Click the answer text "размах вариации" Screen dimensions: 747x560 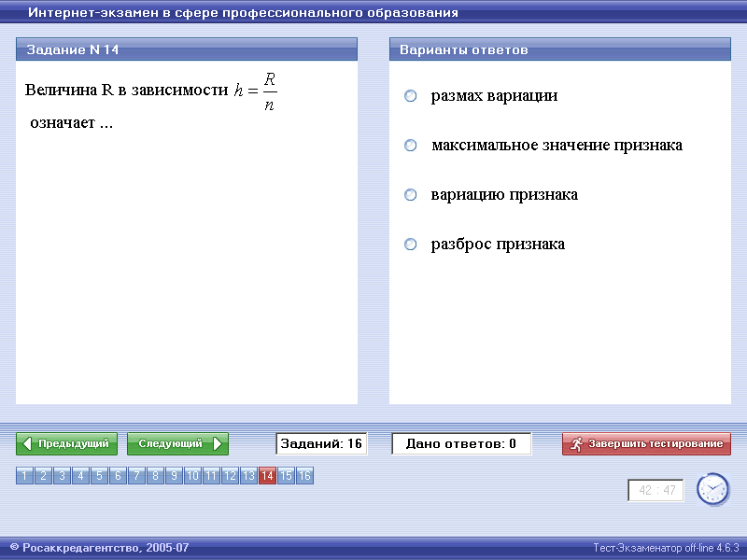(495, 96)
